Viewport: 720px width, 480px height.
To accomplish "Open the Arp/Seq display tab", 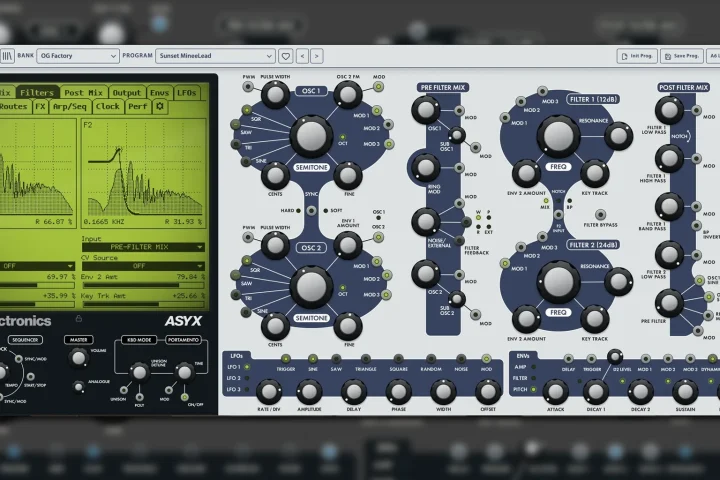I will (69, 107).
